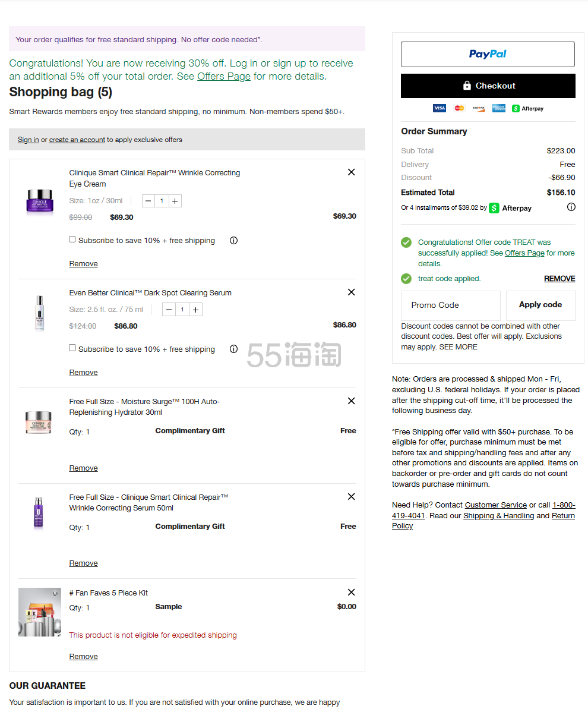Click X icon for Moisture Surge gift

pyautogui.click(x=351, y=401)
